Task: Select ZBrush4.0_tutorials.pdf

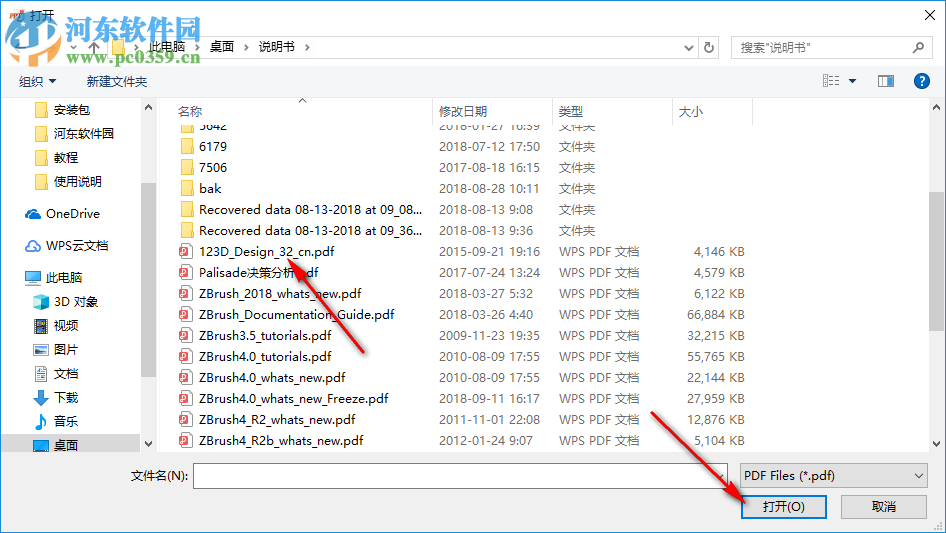Action: point(265,357)
